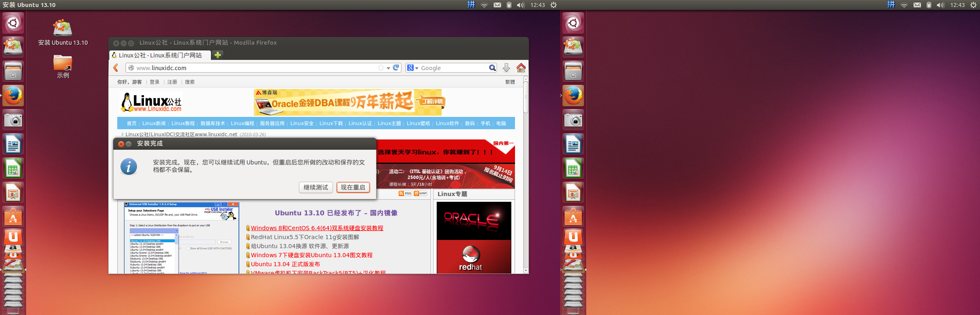Click the 繁體 link at page top
The height and width of the screenshot is (315, 980).
point(510,82)
